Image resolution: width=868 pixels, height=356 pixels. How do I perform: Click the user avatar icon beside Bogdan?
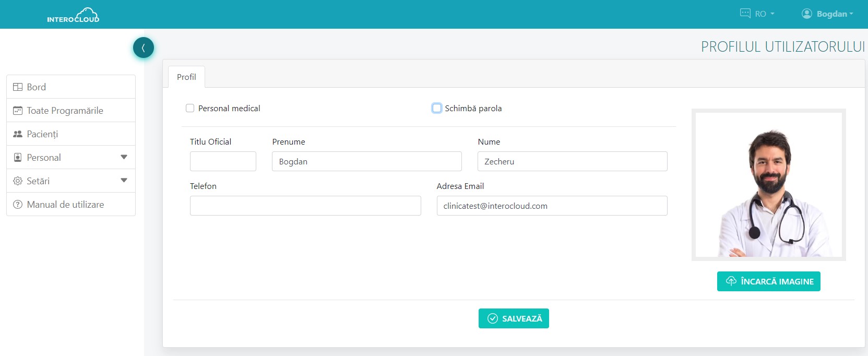807,14
